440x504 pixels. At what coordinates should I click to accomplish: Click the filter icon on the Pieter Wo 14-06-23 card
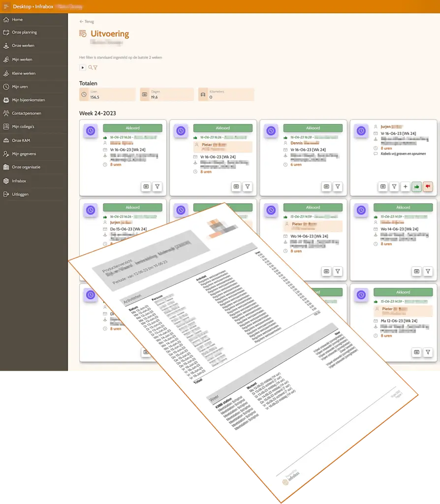pos(338,271)
